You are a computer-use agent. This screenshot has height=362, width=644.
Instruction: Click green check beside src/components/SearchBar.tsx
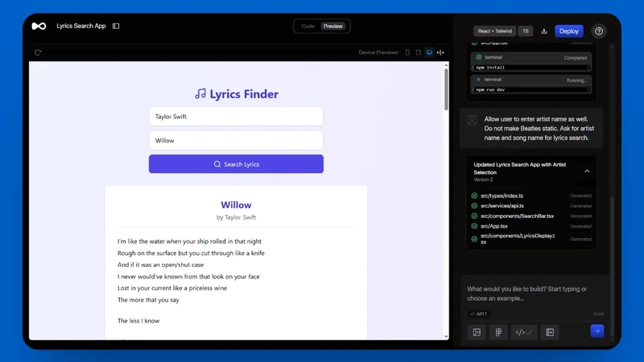pyautogui.click(x=474, y=216)
